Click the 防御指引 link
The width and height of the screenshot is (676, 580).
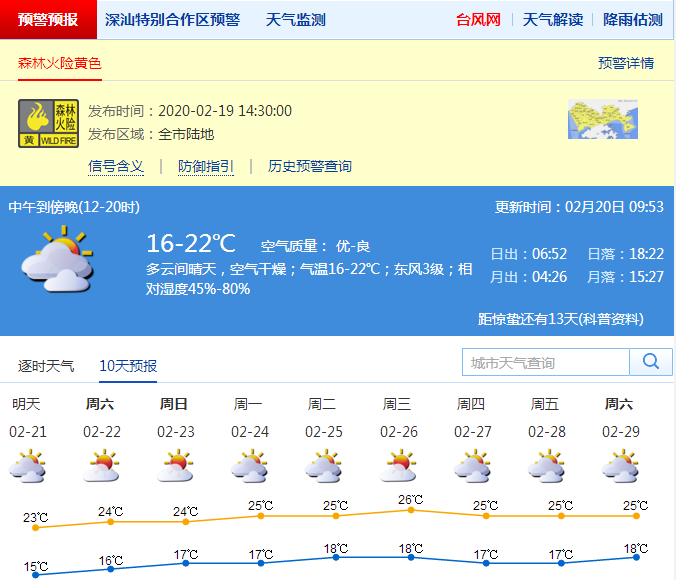pyautogui.click(x=206, y=166)
